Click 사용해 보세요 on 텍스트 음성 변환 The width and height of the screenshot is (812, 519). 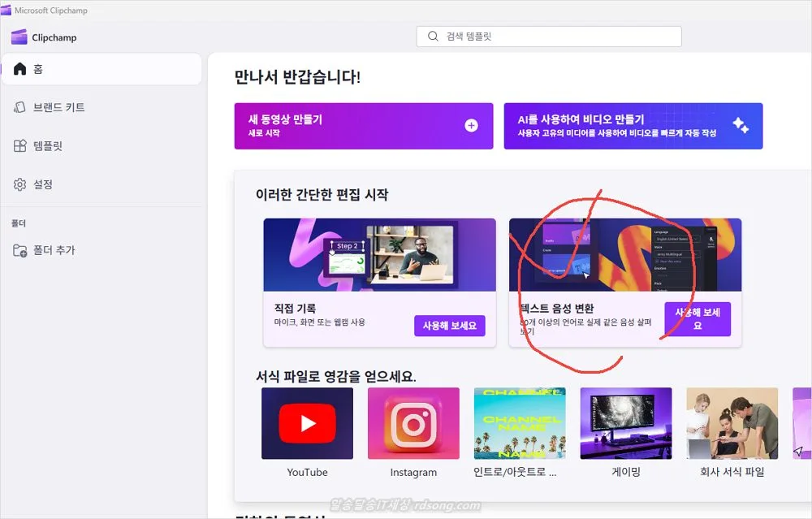698,318
